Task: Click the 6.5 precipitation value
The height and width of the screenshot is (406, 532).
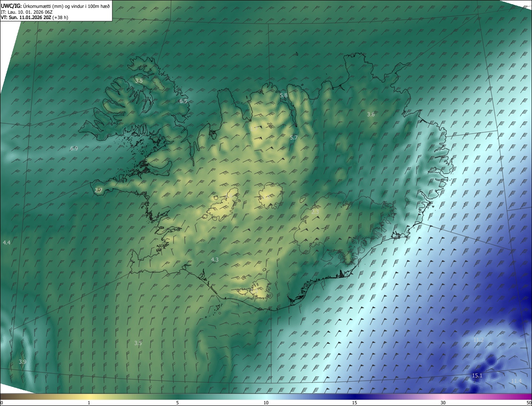Action: pyautogui.click(x=183, y=101)
